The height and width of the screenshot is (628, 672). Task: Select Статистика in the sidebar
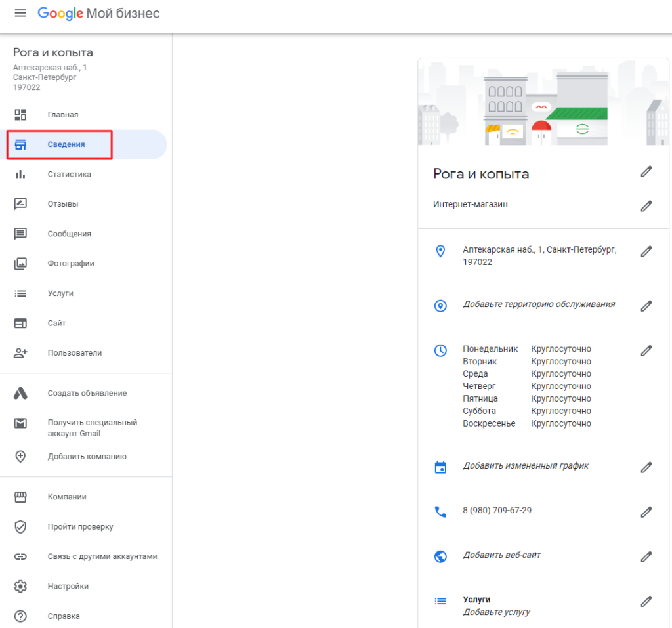pyautogui.click(x=69, y=175)
